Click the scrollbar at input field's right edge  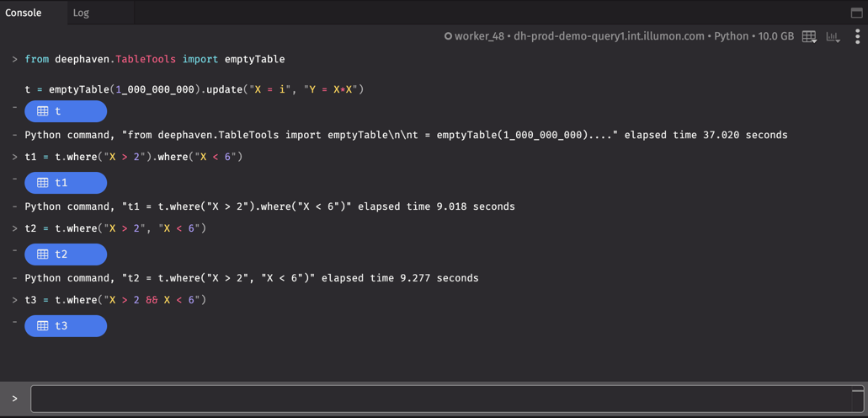click(x=857, y=398)
